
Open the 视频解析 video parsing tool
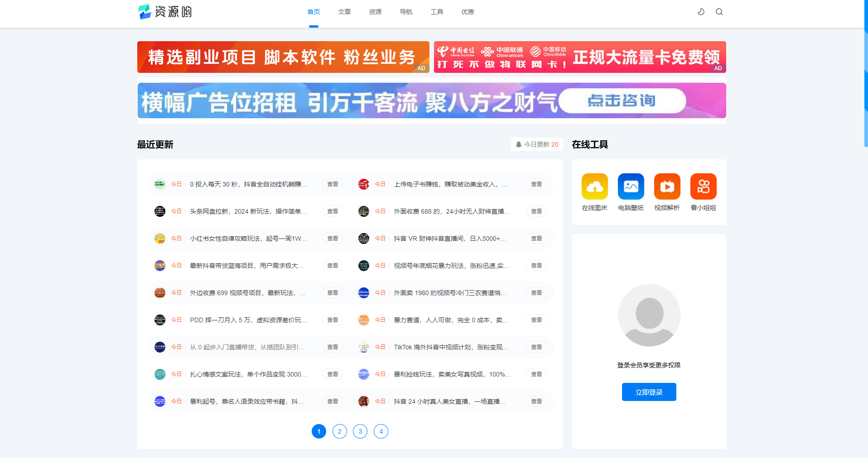(x=667, y=186)
